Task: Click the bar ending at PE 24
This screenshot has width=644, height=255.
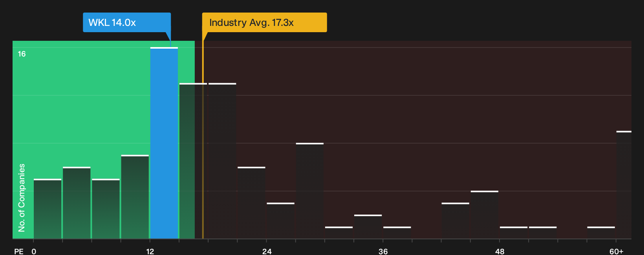Action: 252,203
